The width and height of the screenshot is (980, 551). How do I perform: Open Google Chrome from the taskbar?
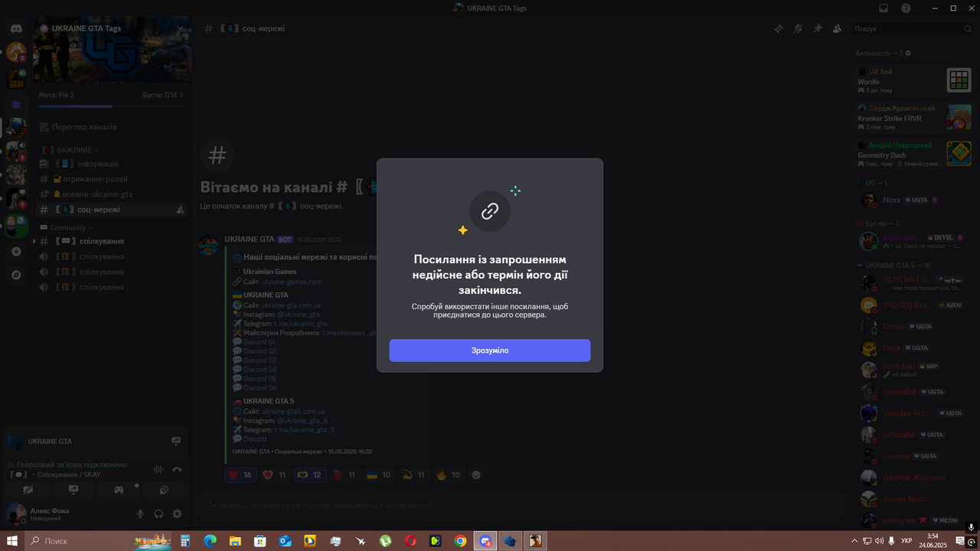coord(460,541)
